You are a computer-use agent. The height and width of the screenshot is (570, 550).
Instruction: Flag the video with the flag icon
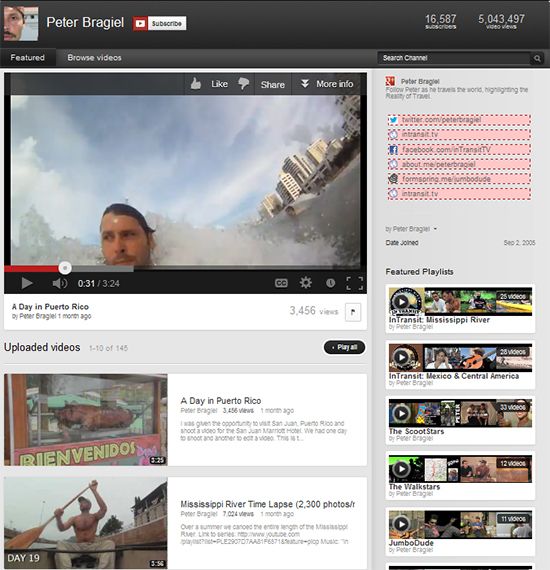[x=353, y=312]
